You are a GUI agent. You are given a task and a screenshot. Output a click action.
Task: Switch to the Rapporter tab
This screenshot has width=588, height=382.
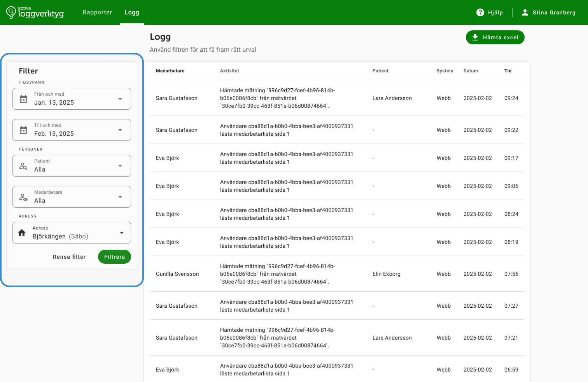(x=97, y=12)
